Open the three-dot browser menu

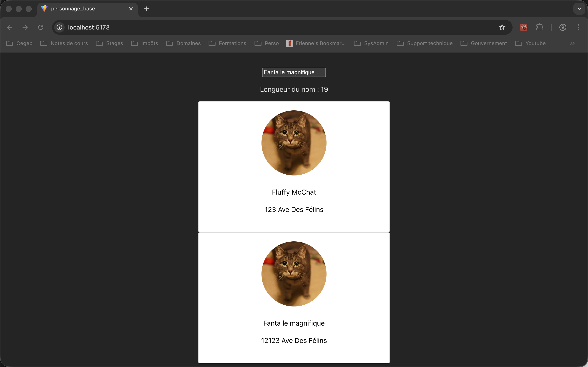tap(578, 27)
